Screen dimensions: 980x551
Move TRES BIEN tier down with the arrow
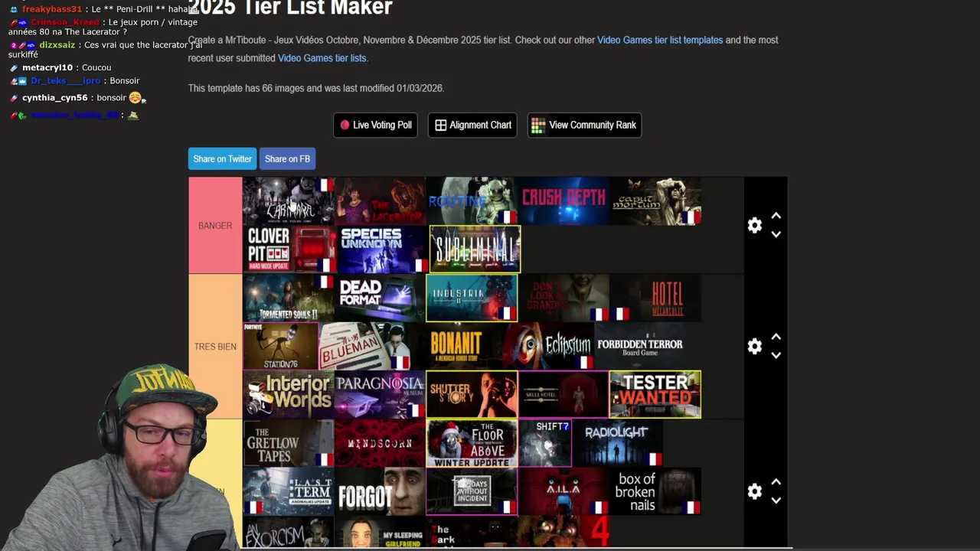coord(776,355)
